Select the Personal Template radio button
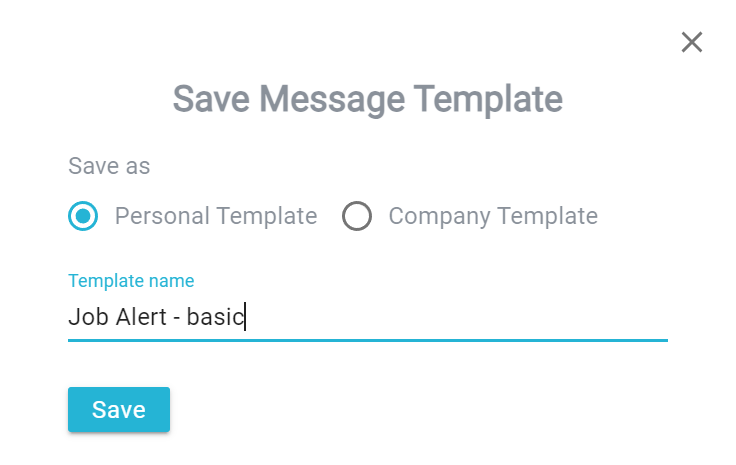736x465 pixels. coord(83,216)
